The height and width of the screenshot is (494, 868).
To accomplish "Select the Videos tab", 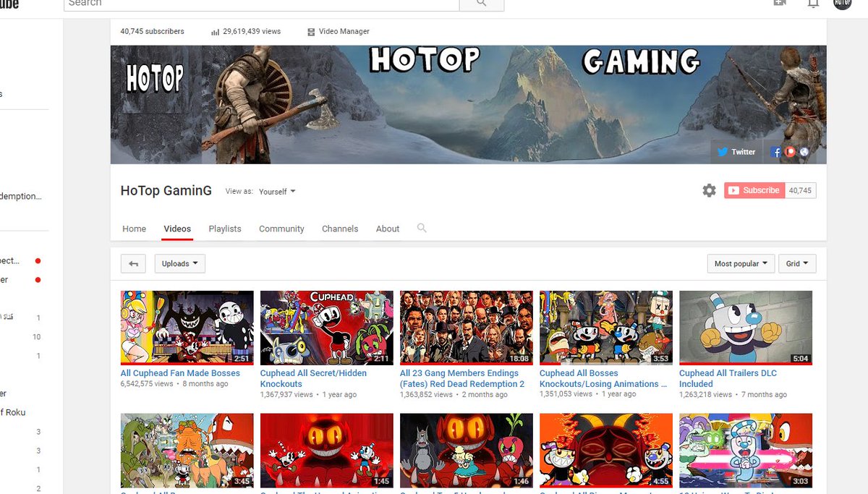I will pyautogui.click(x=177, y=229).
